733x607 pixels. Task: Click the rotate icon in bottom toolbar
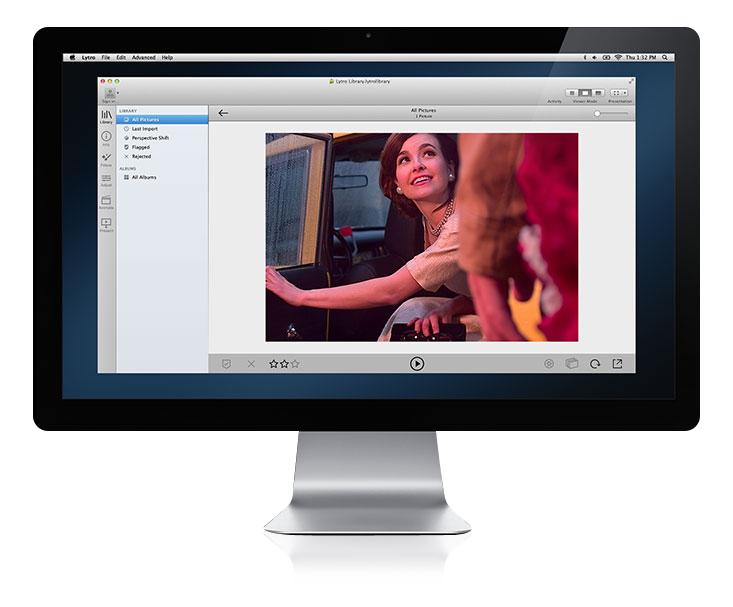pyautogui.click(x=596, y=364)
